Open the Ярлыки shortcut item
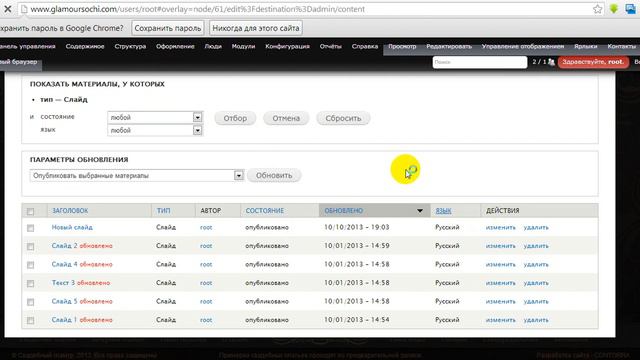 pyautogui.click(x=586, y=47)
